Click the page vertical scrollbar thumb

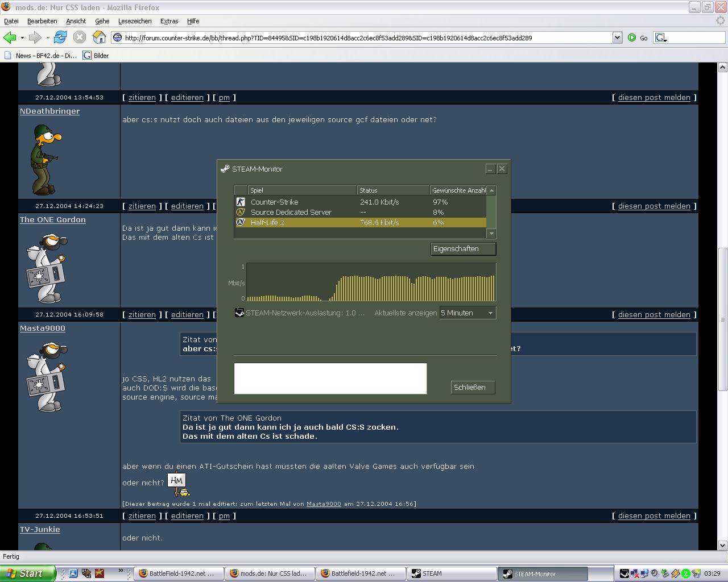coord(722,319)
